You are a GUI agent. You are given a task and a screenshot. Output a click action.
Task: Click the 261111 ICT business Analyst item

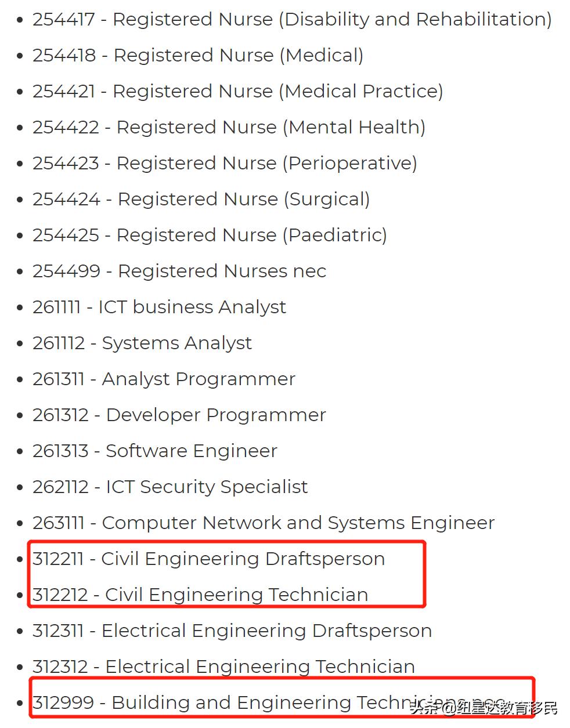click(x=159, y=307)
